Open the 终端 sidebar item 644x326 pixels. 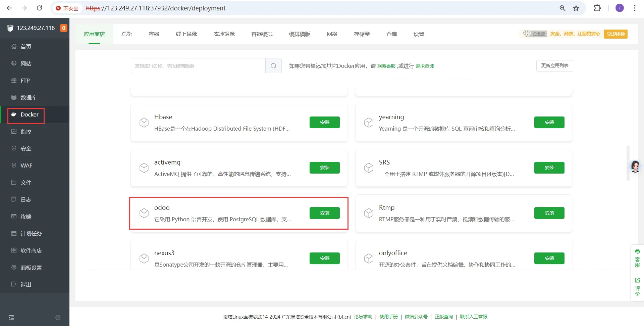pyautogui.click(x=35, y=217)
